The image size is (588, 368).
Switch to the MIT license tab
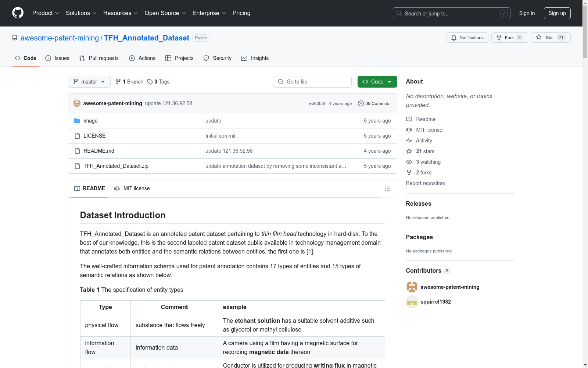132,188
